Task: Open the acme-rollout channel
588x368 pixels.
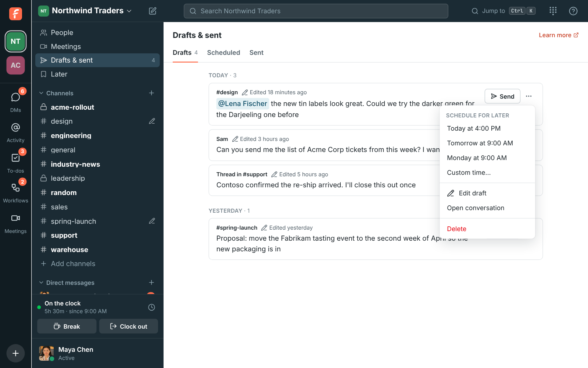Action: click(x=97, y=107)
